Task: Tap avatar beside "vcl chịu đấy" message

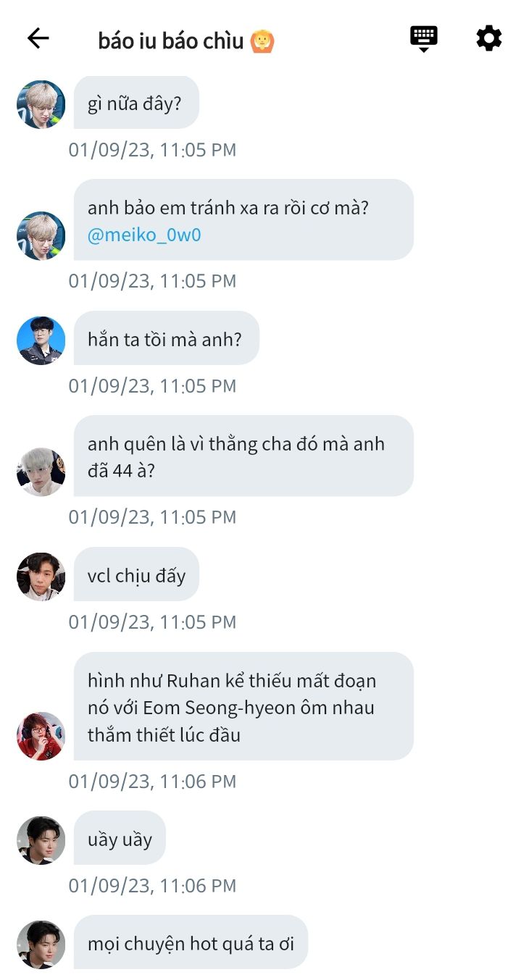Action: [41, 577]
